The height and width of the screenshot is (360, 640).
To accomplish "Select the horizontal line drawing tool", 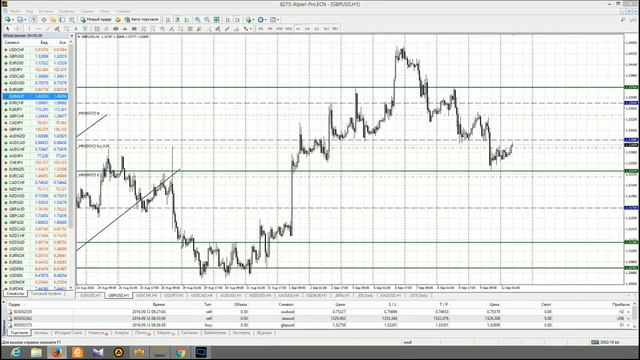I will click(x=38, y=29).
